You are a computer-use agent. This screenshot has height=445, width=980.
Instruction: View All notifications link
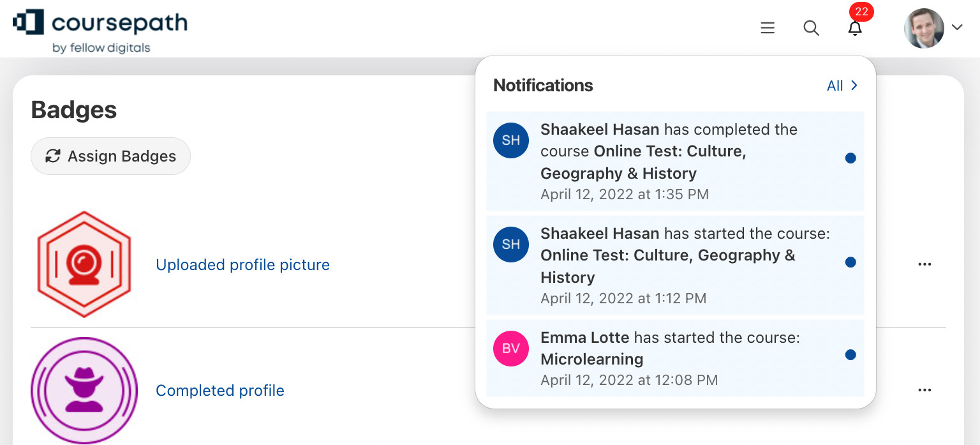coord(842,86)
